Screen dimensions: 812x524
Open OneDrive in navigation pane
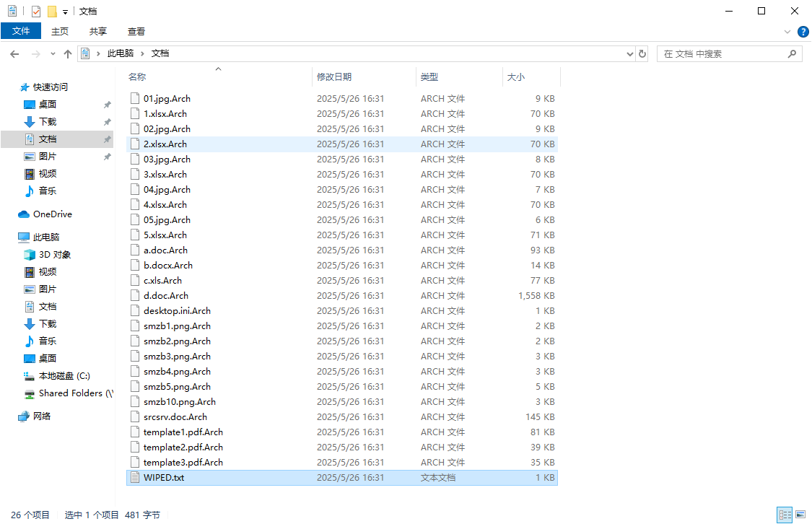(x=52, y=214)
